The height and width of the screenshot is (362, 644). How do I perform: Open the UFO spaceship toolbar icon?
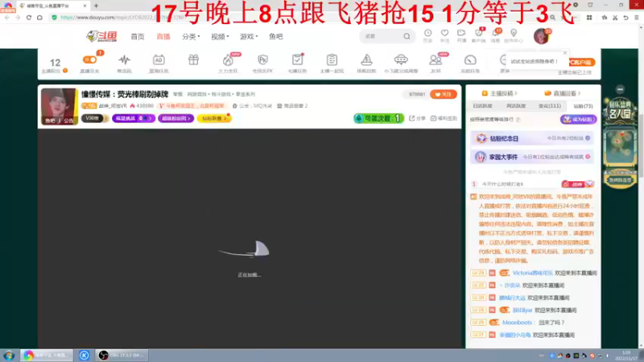pos(401,60)
